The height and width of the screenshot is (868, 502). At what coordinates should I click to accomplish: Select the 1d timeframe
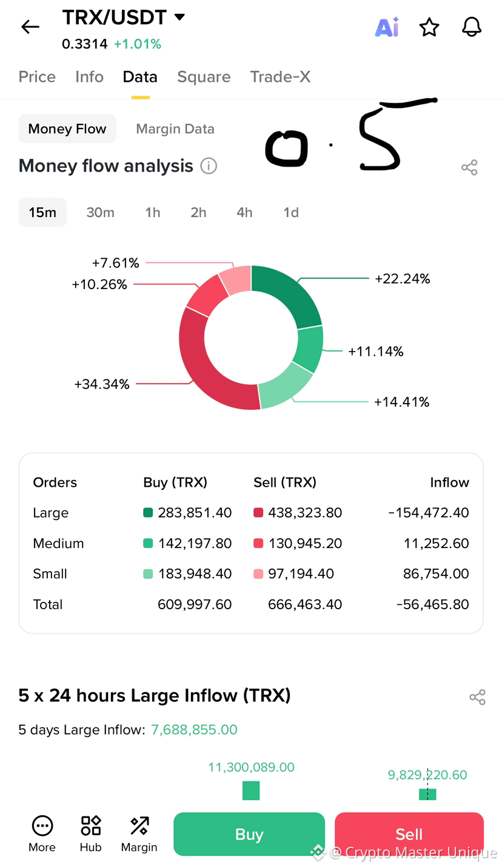click(291, 212)
